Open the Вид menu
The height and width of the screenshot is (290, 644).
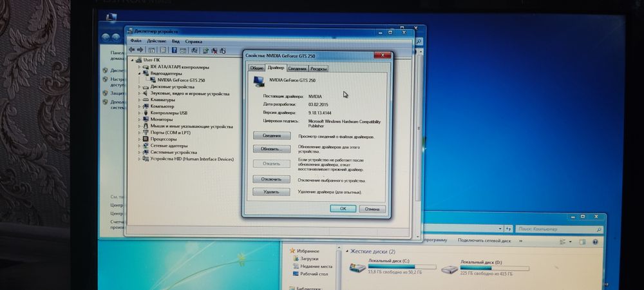tap(176, 41)
